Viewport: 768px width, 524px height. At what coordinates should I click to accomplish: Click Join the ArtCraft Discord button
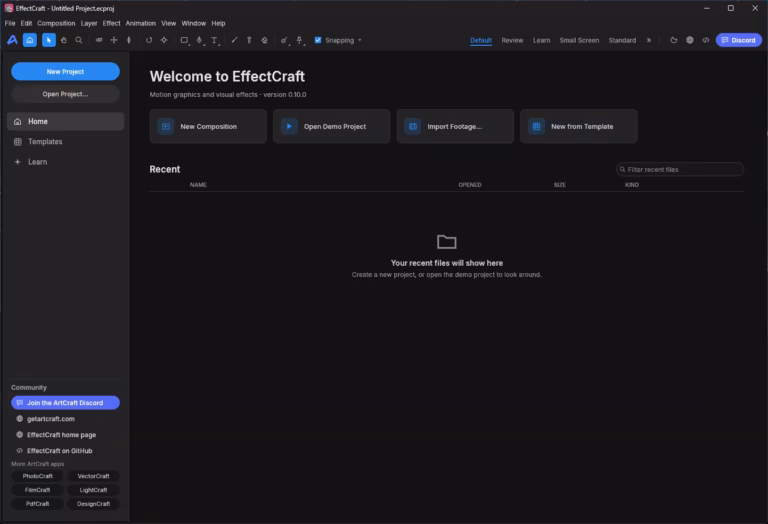pos(65,403)
